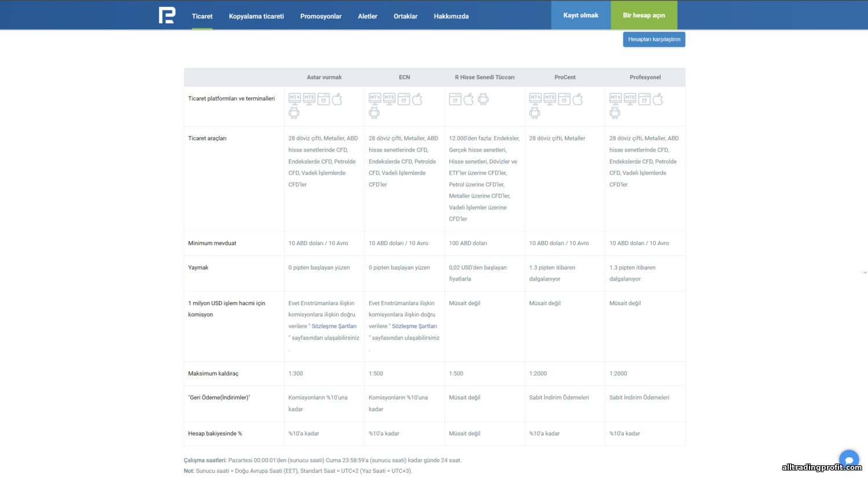Click MT4 icon in ProCent column
Screen dimensions: 868x478
click(535, 99)
